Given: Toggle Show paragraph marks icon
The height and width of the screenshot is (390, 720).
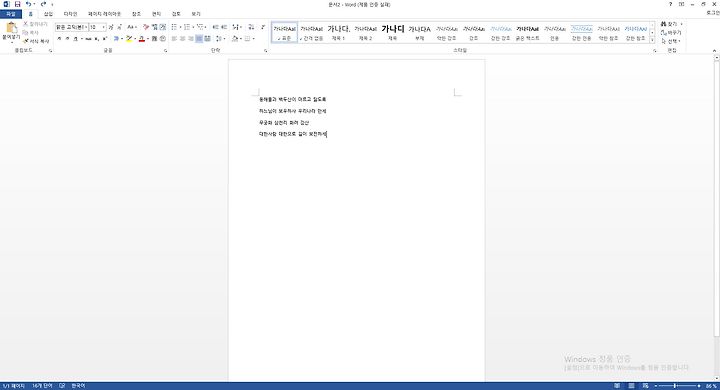Looking at the screenshot, I should pyautogui.click(x=263, y=27).
